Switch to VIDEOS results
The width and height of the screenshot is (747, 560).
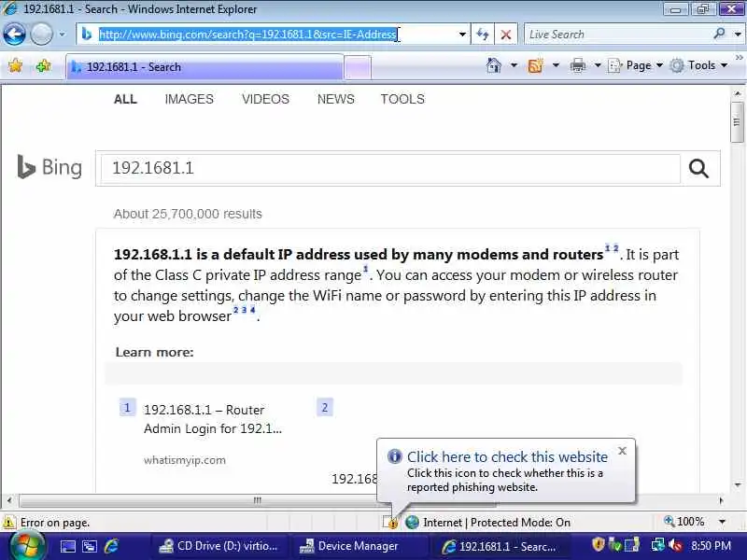265,99
